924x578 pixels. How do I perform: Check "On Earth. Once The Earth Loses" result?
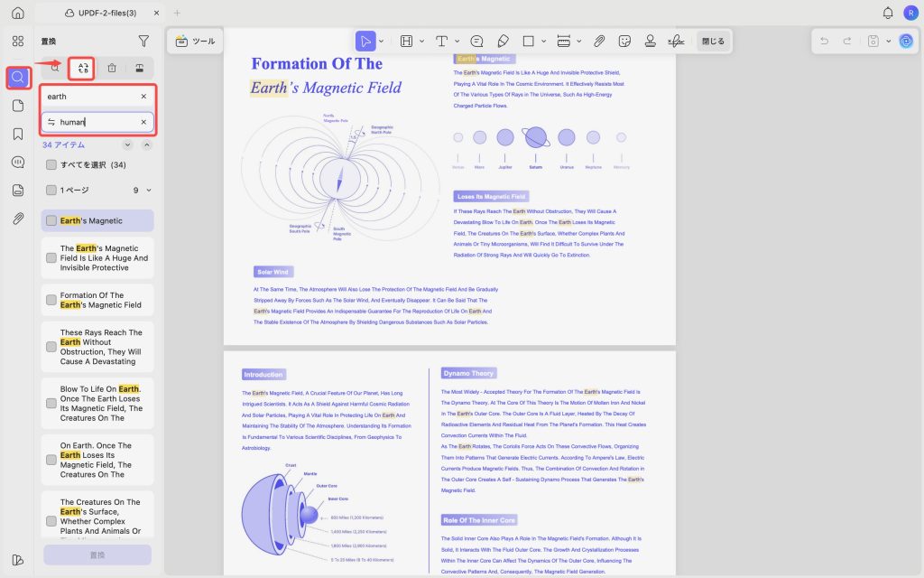tap(51, 460)
